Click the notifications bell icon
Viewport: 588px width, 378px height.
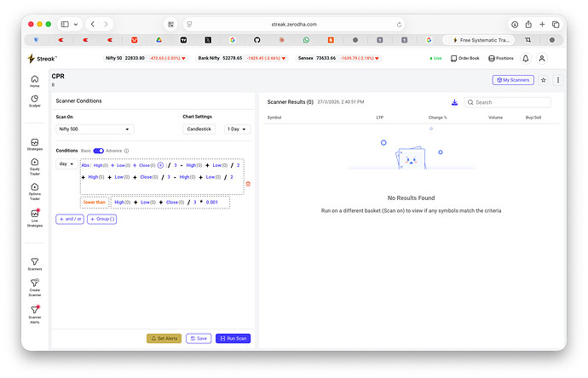pyautogui.click(x=526, y=59)
